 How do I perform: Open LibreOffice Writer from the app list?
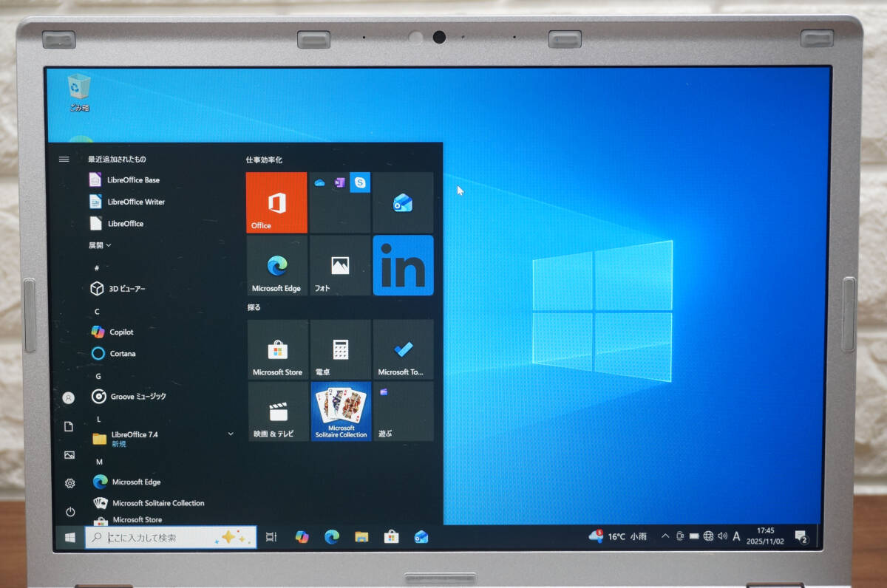click(135, 202)
